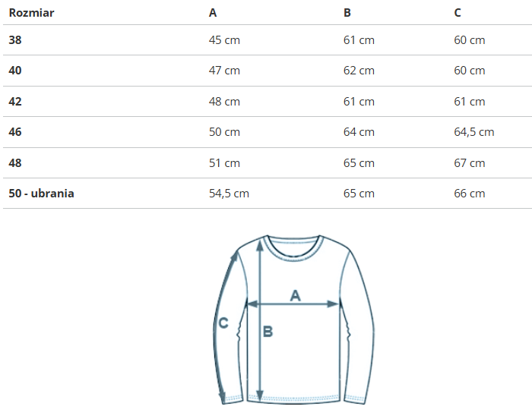Click the letter C beside the sleeve
Screen dimensions: 532x416
(223, 323)
